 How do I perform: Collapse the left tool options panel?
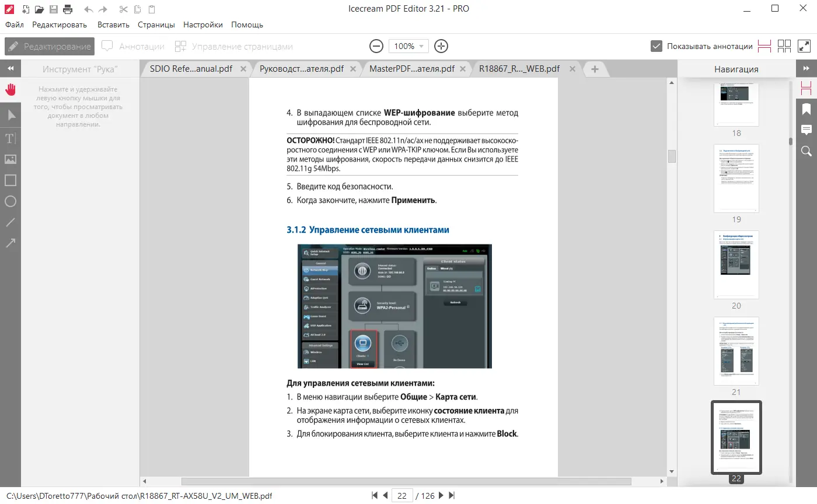pyautogui.click(x=10, y=68)
